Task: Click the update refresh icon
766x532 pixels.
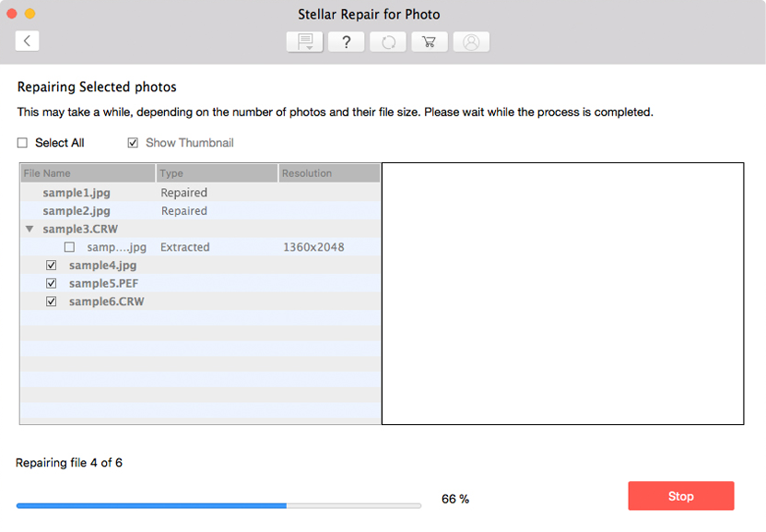Action: pyautogui.click(x=388, y=42)
